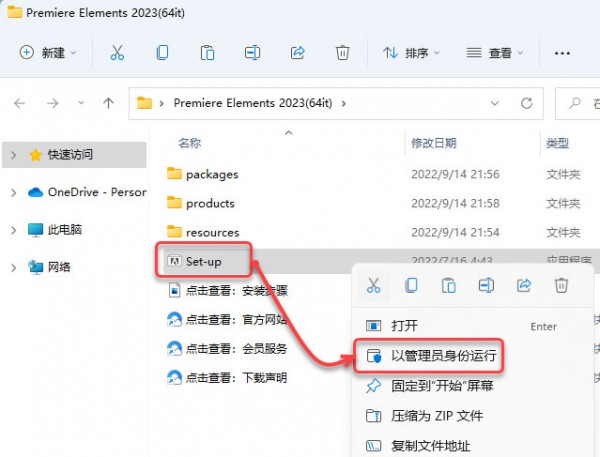Select OneDrive - Personal in the sidebar
The image size is (600, 457).
pos(87,192)
